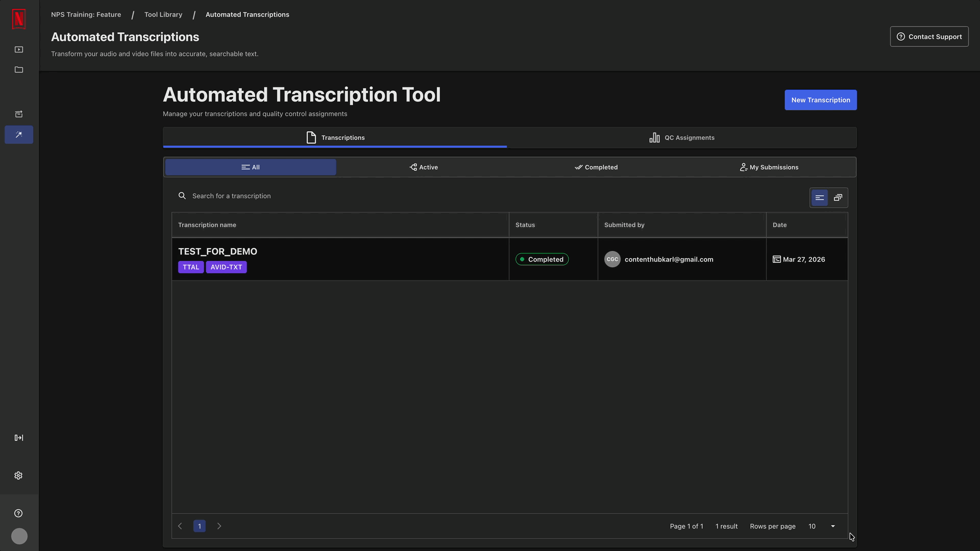Click the search magnifier in the search bar

(x=182, y=195)
